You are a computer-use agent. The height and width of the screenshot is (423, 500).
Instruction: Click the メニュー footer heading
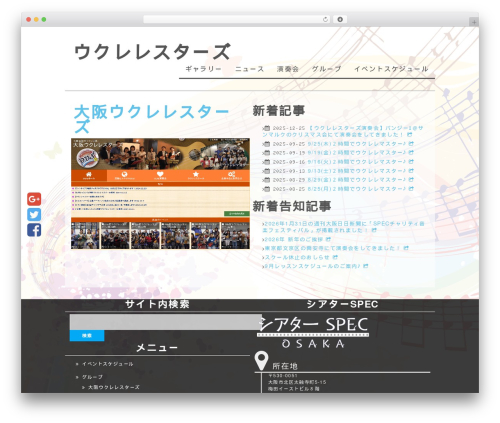pos(157,348)
